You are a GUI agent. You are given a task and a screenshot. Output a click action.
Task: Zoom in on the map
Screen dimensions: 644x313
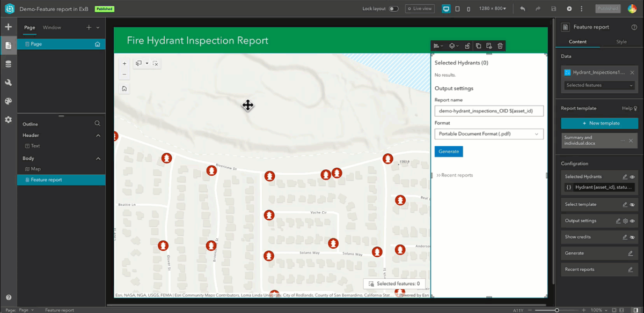coord(125,63)
